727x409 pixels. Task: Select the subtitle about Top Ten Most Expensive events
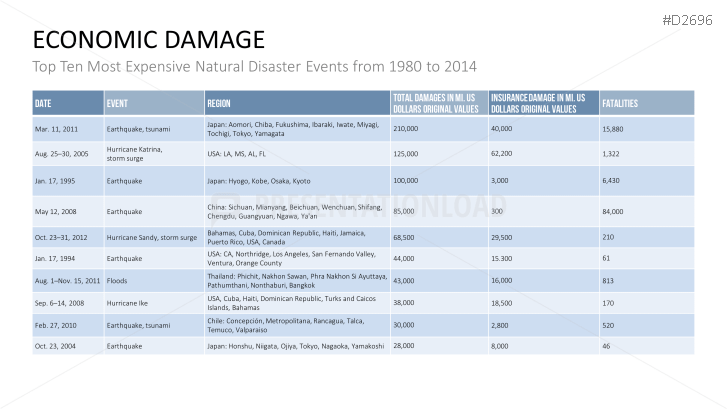(255, 67)
